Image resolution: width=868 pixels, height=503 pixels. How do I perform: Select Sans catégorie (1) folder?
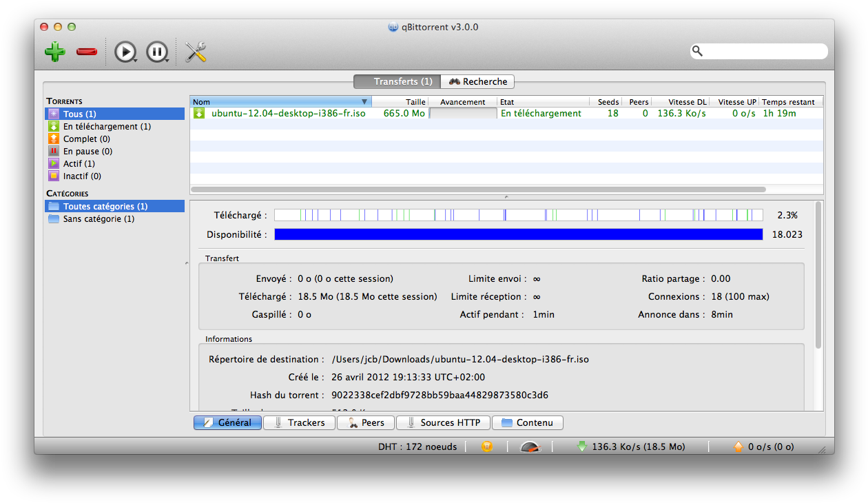click(115, 218)
